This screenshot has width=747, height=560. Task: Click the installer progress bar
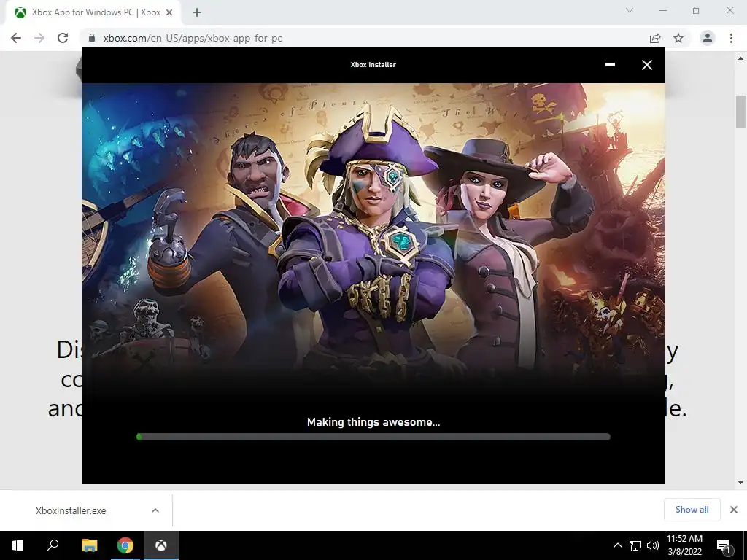(x=373, y=437)
